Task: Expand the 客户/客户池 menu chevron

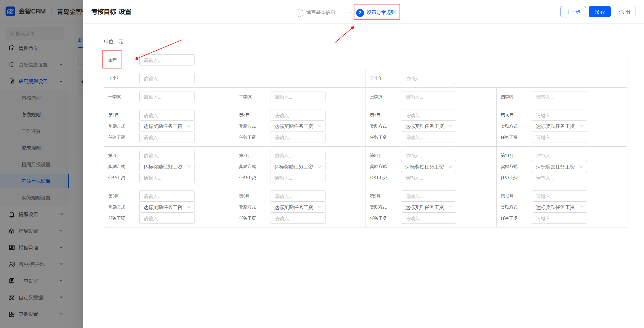Action: tap(61, 264)
